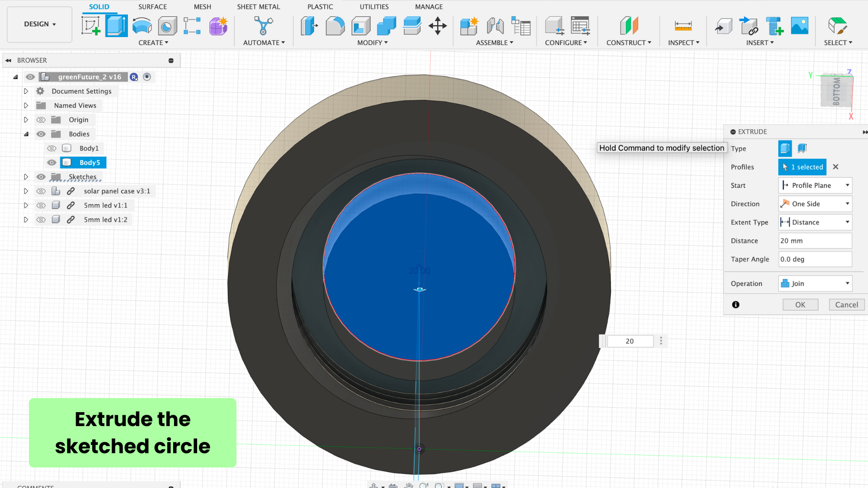The image size is (868, 488).
Task: Open the Create Form tool
Action: (x=218, y=26)
